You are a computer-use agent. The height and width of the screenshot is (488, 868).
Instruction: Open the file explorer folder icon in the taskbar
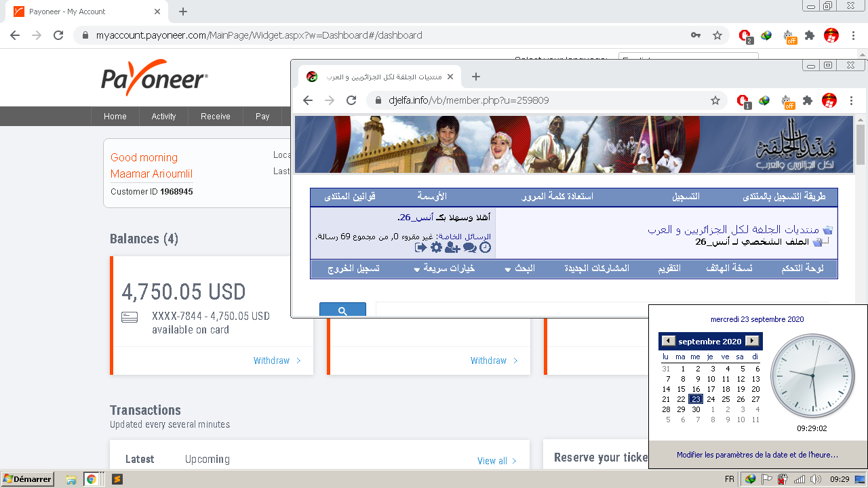click(x=71, y=479)
